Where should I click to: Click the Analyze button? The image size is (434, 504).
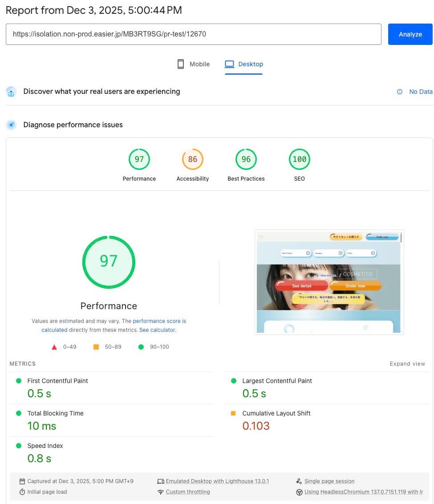410,34
